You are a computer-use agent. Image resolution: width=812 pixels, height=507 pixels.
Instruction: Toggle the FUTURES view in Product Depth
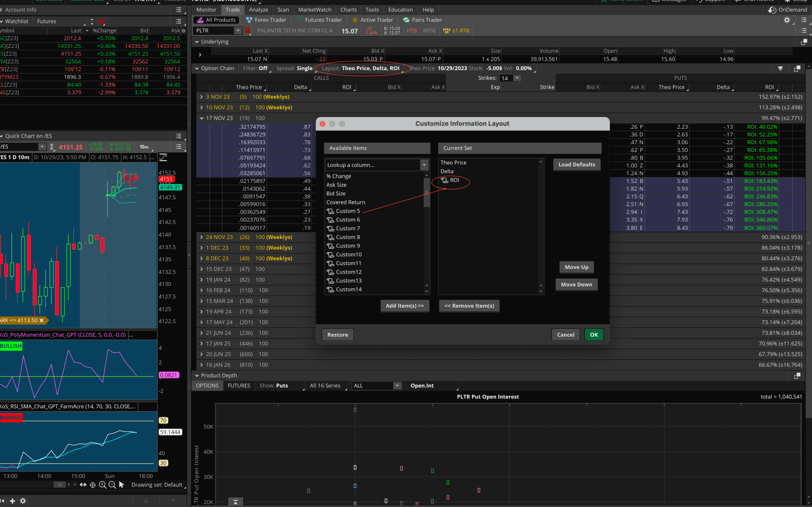pyautogui.click(x=239, y=386)
